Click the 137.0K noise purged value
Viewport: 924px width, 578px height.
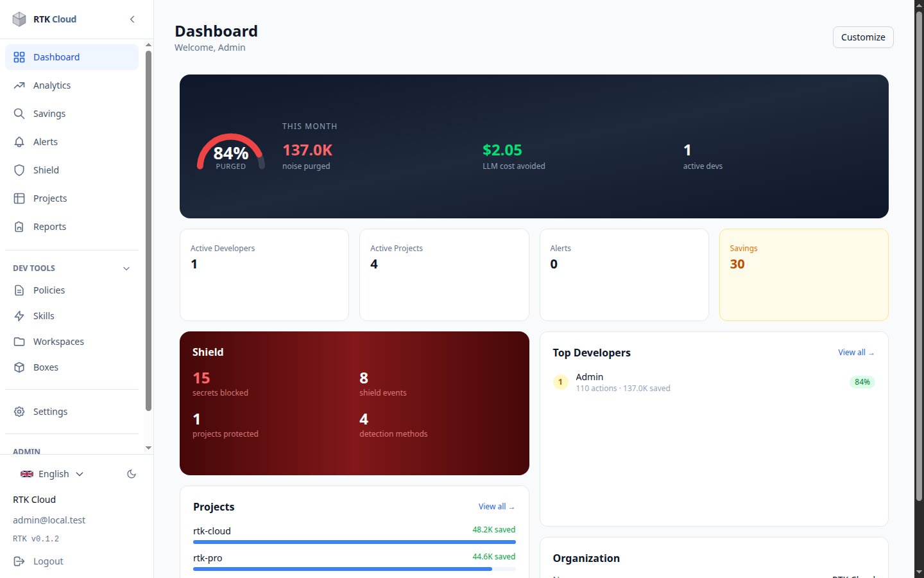coord(307,150)
